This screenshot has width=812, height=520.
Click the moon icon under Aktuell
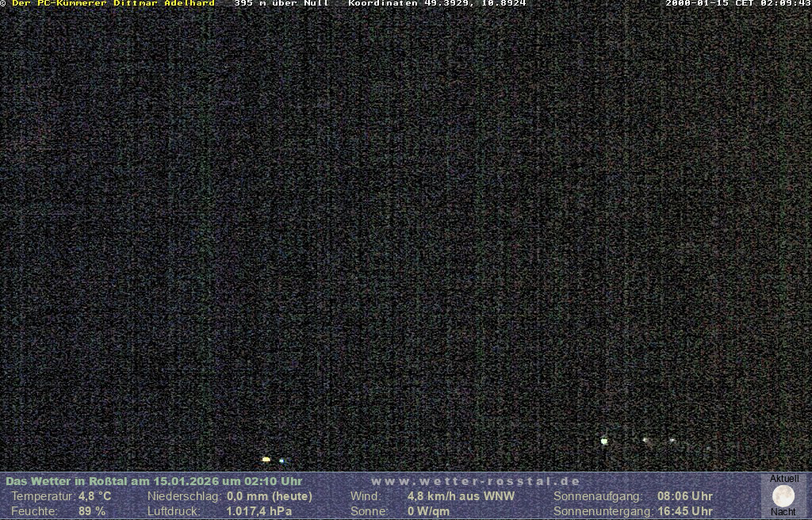[x=783, y=495]
